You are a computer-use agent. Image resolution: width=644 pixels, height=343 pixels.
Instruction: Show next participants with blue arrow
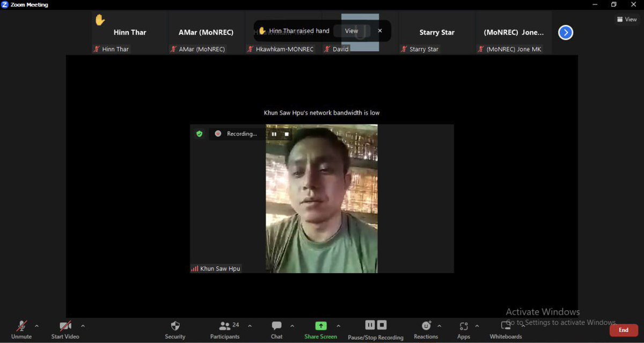coord(565,33)
